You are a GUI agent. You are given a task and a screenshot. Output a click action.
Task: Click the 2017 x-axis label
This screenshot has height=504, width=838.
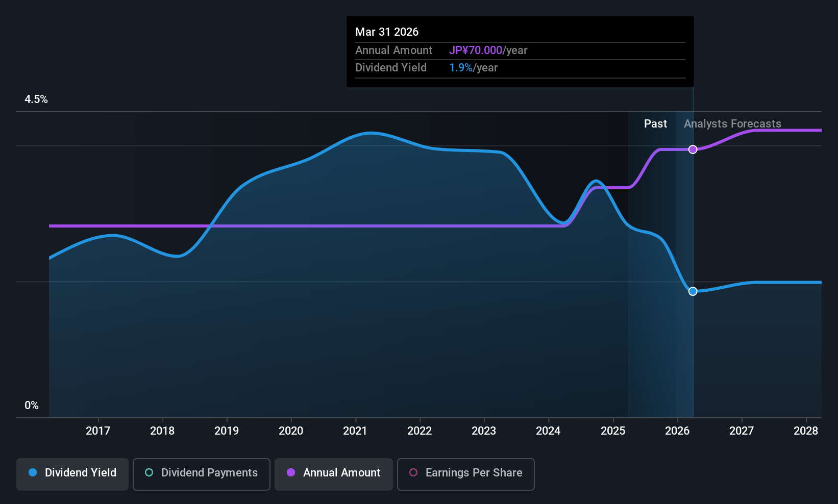tap(98, 431)
